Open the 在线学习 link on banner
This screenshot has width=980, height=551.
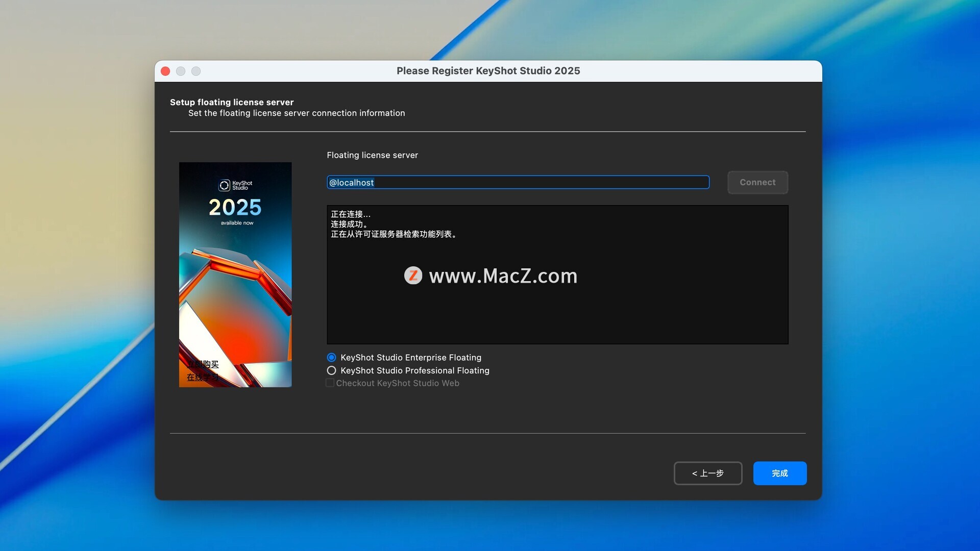pos(203,378)
